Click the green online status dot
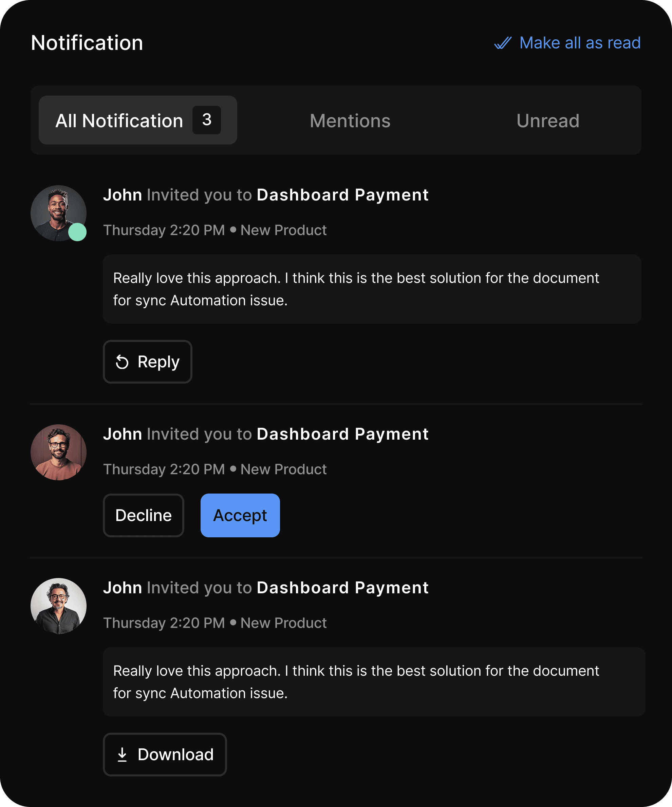This screenshot has width=672, height=807. [x=77, y=232]
